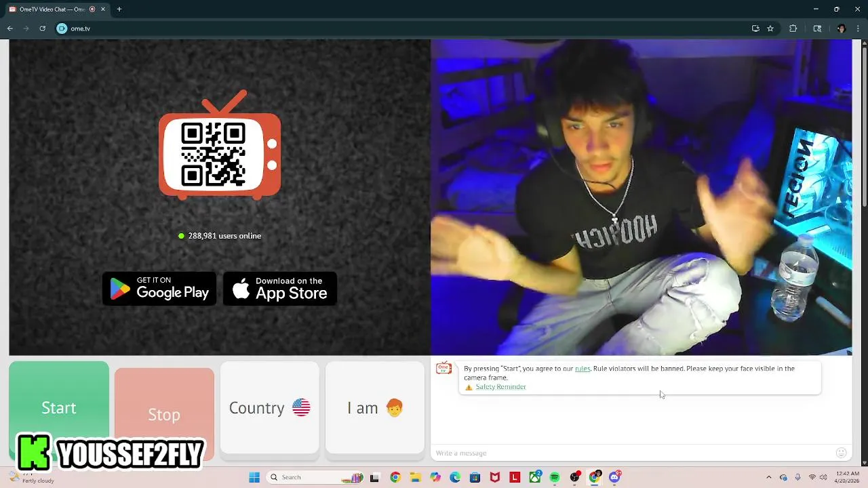The image size is (868, 488).
Task: Open the emoji picker in chat
Action: point(842,453)
